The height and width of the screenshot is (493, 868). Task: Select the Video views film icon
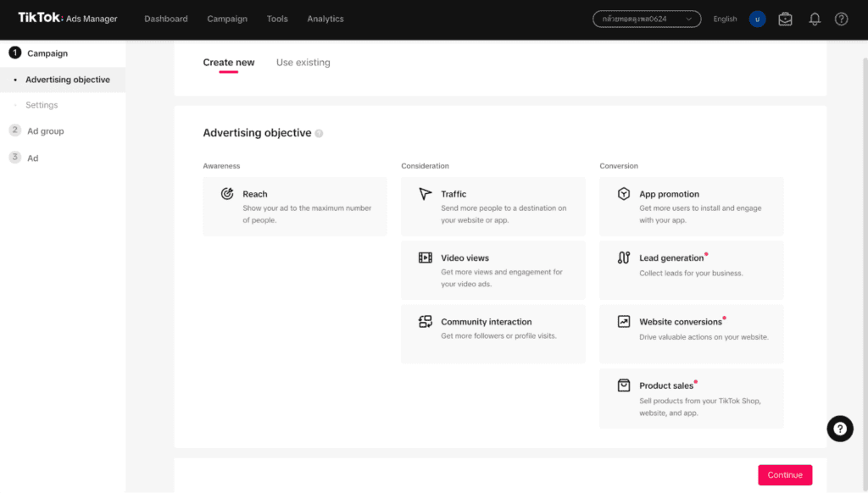click(426, 258)
